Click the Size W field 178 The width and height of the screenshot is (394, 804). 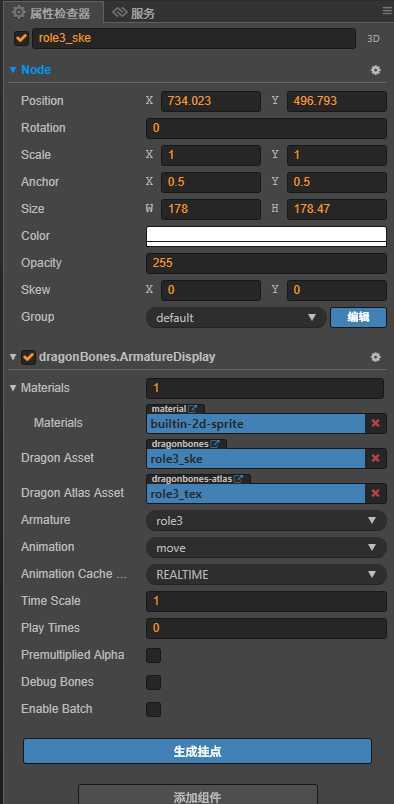click(211, 209)
